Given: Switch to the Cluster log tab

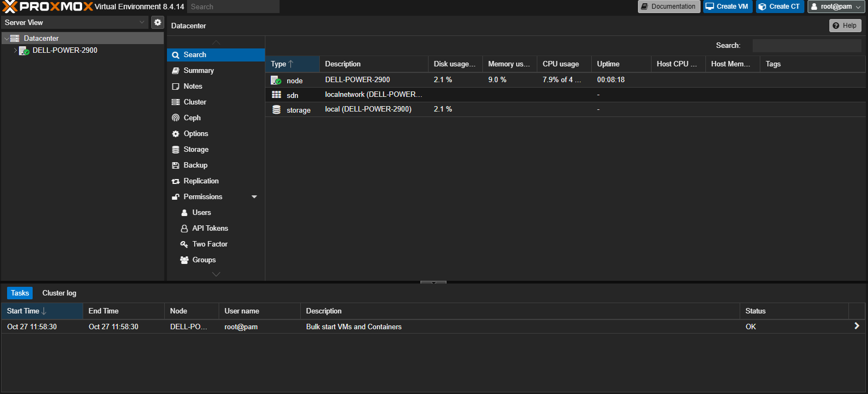Looking at the screenshot, I should coord(59,293).
